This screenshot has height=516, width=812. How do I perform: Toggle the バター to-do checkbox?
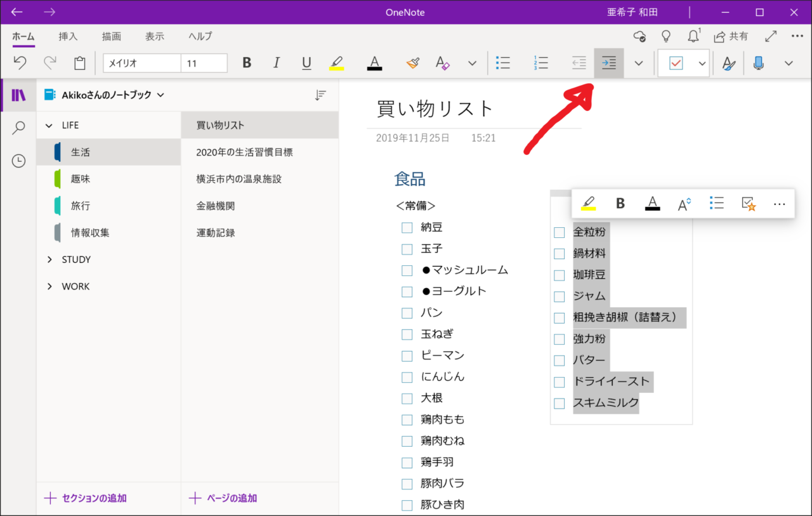pos(560,361)
